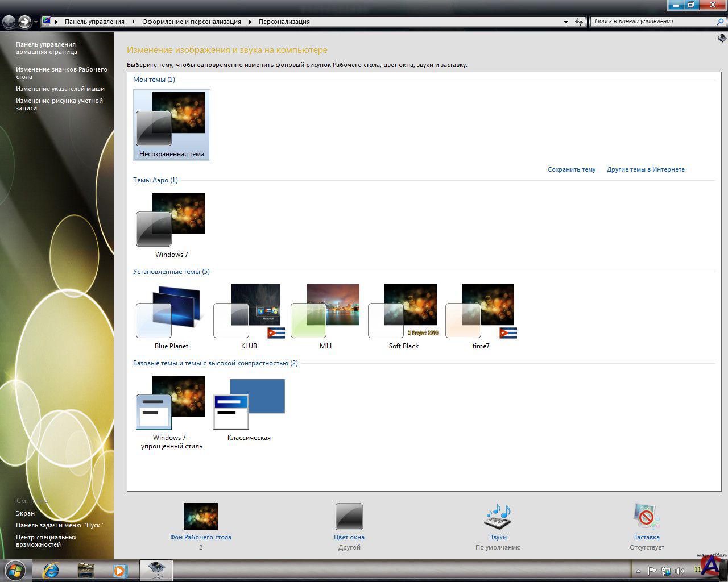Click the Сохранить тему link
The width and height of the screenshot is (728, 582).
tap(572, 169)
